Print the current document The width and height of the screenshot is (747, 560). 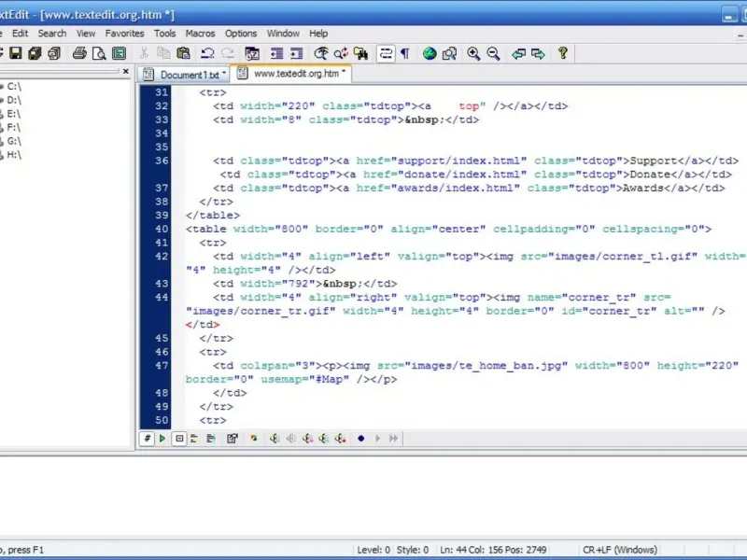tap(79, 53)
